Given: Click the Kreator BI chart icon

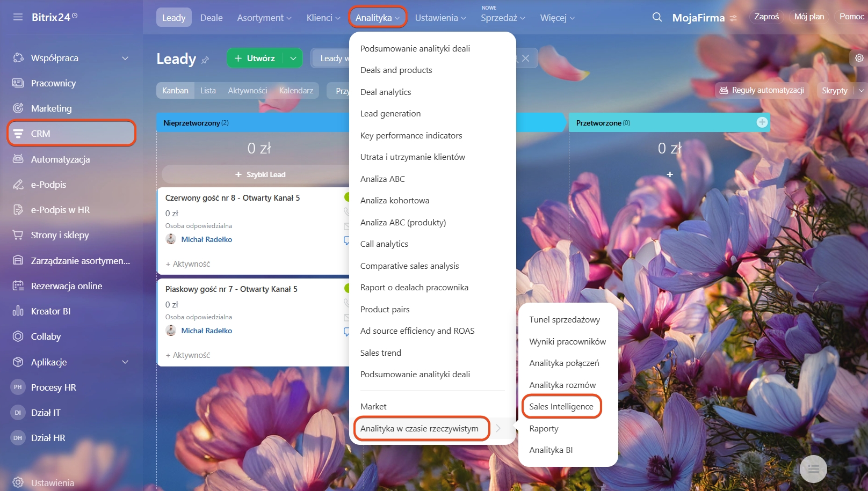Looking at the screenshot, I should pos(18,311).
